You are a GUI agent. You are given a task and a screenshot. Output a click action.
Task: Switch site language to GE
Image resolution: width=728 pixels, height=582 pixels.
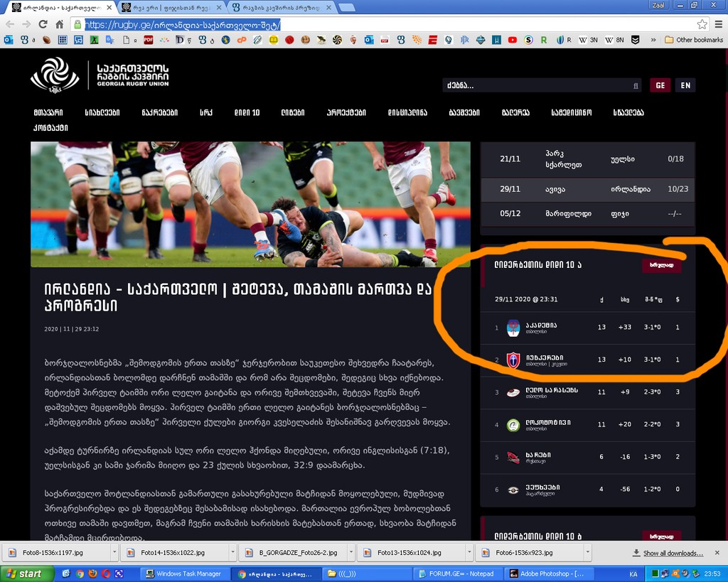point(660,85)
